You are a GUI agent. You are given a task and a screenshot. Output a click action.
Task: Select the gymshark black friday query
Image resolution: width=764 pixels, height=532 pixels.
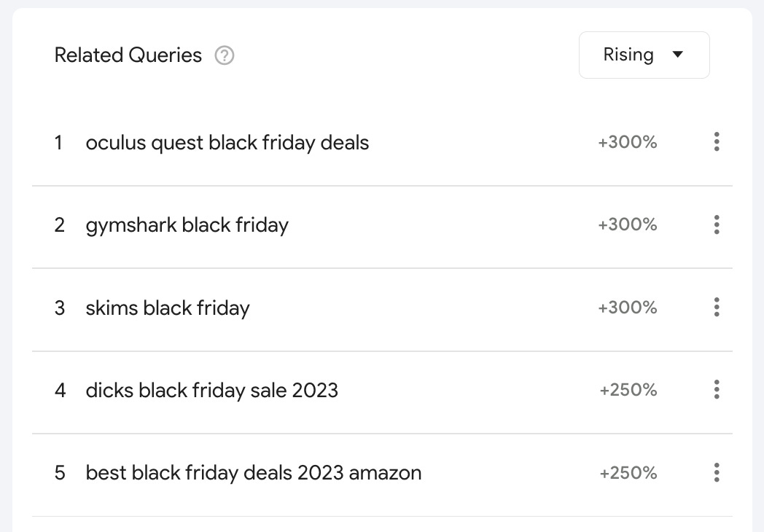[187, 225]
